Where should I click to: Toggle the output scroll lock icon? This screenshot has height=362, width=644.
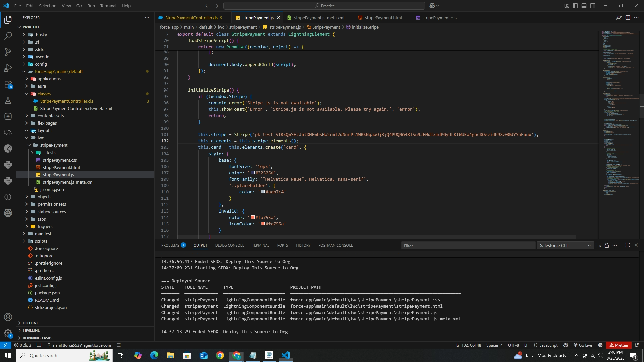click(x=607, y=245)
